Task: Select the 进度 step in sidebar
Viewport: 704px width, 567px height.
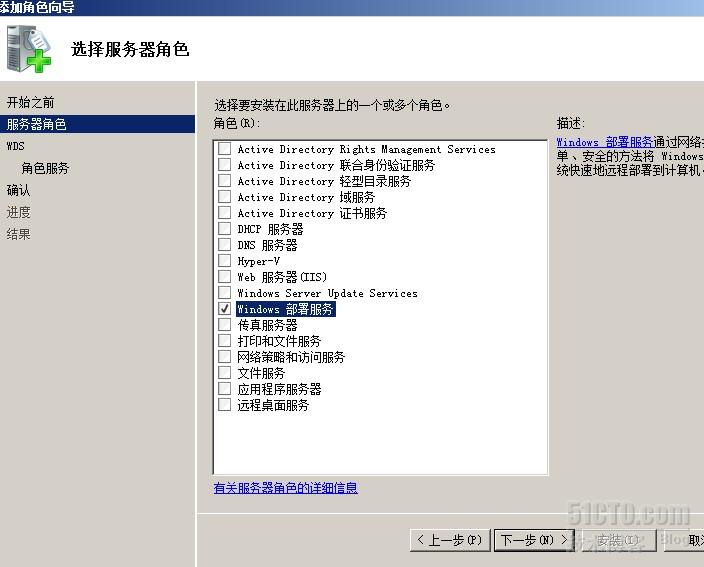Action: 18,212
